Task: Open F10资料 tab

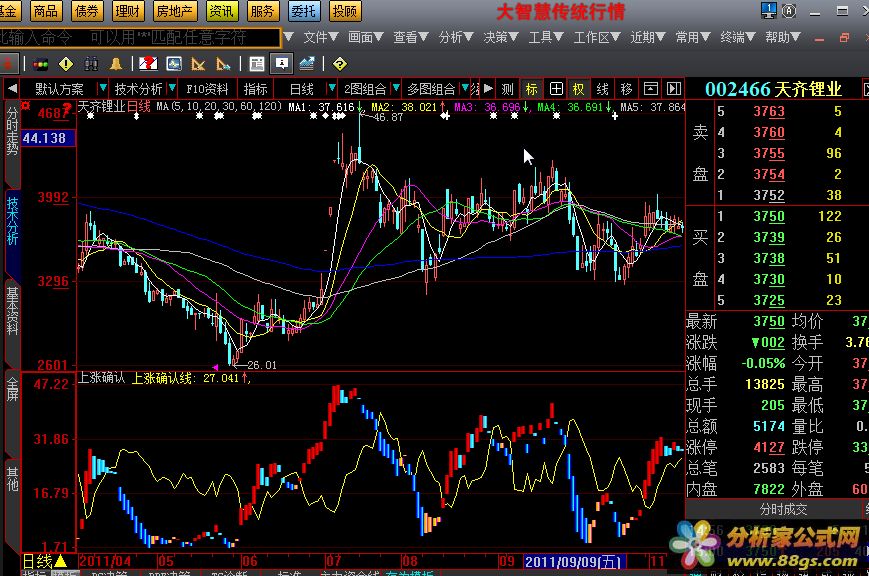Action: [207, 89]
